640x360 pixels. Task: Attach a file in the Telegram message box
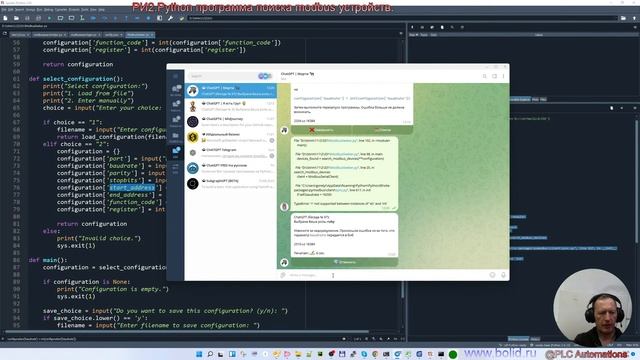(283, 275)
